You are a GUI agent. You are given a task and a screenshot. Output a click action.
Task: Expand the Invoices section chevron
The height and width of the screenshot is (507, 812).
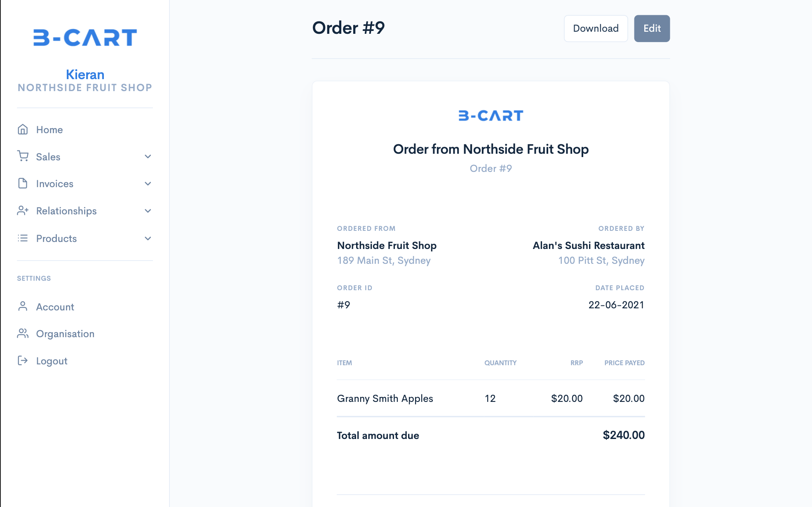pos(148,183)
